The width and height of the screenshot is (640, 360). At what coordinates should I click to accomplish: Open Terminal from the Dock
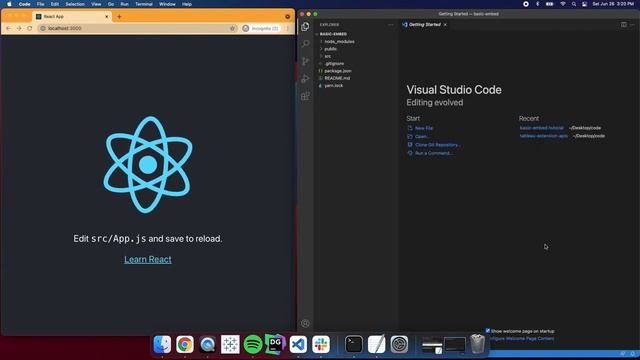click(x=353, y=344)
